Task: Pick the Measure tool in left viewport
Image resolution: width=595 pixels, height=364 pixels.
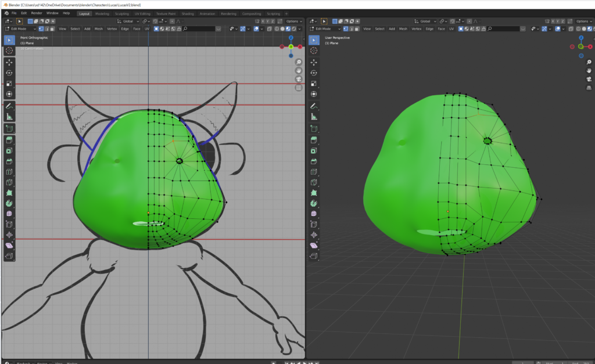Action: (x=9, y=117)
